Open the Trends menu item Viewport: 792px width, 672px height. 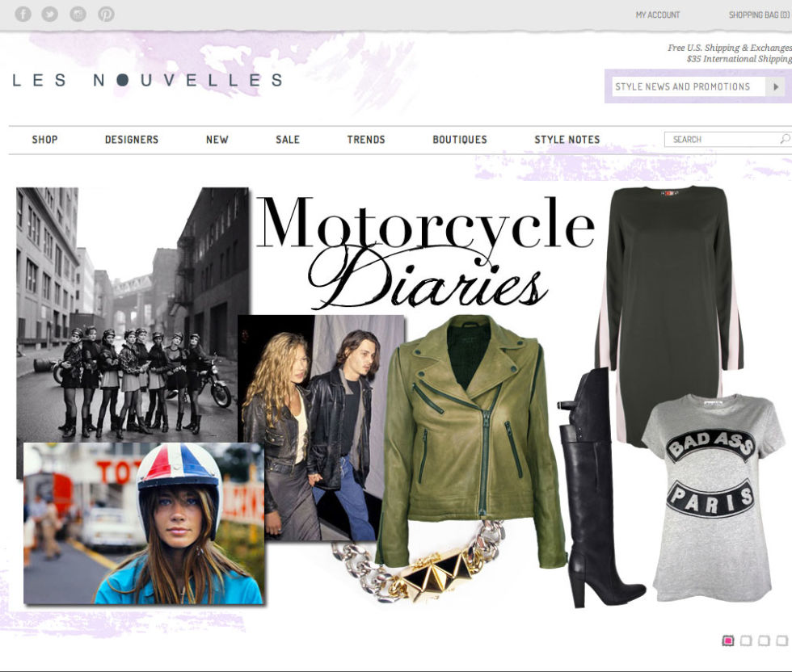pyautogui.click(x=366, y=140)
